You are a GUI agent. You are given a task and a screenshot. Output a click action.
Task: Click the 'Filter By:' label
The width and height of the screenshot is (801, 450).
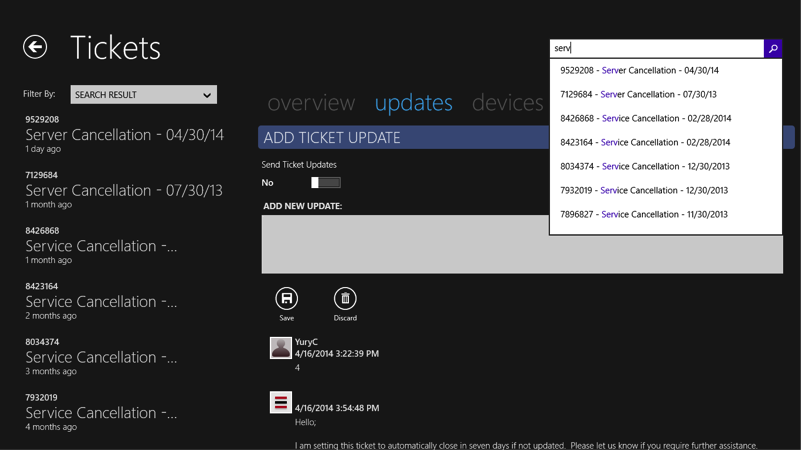pyautogui.click(x=39, y=94)
